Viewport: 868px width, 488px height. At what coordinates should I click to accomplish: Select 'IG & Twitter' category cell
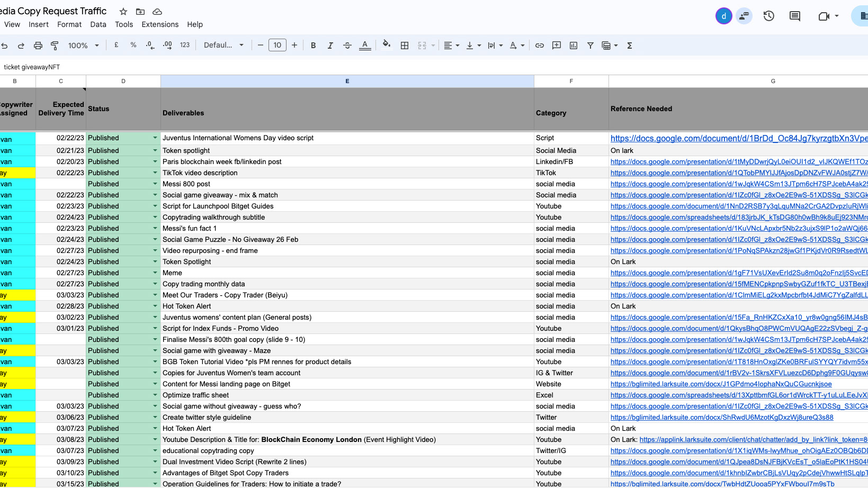point(571,373)
